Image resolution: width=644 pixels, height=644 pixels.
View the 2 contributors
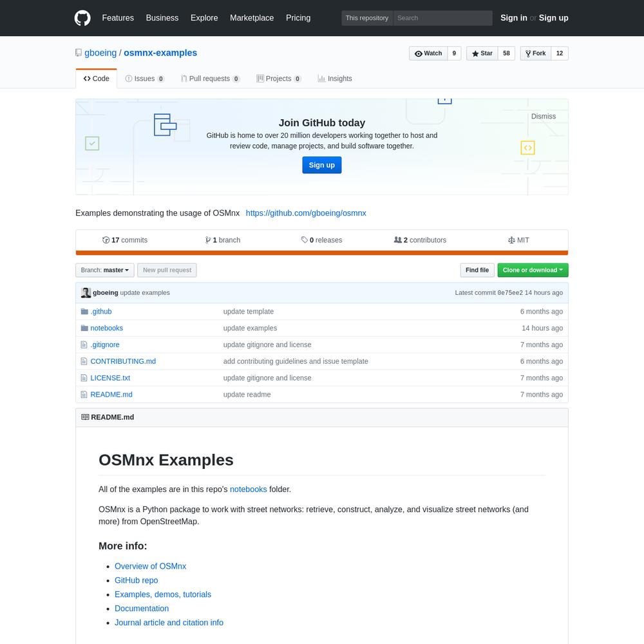pyautogui.click(x=420, y=240)
